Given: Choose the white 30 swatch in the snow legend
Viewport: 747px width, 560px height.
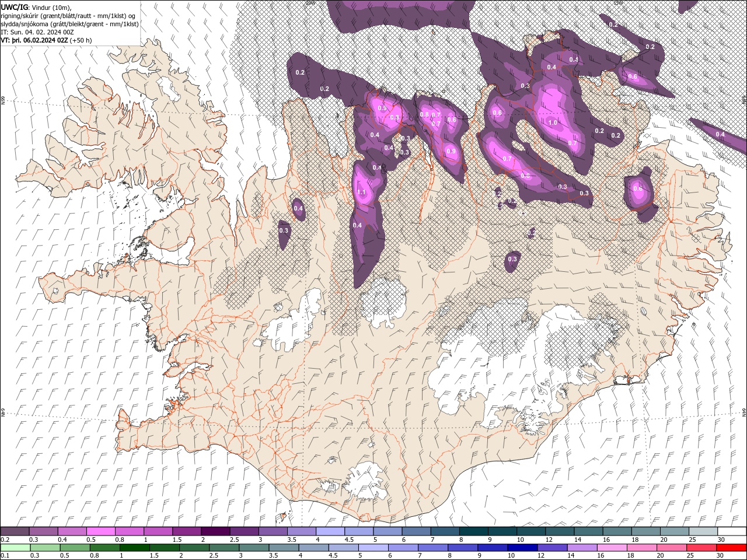Looking at the screenshot, I should point(732,531).
